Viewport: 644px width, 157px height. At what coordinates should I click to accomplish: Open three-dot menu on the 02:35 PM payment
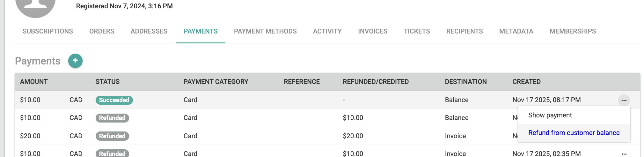tap(624, 154)
